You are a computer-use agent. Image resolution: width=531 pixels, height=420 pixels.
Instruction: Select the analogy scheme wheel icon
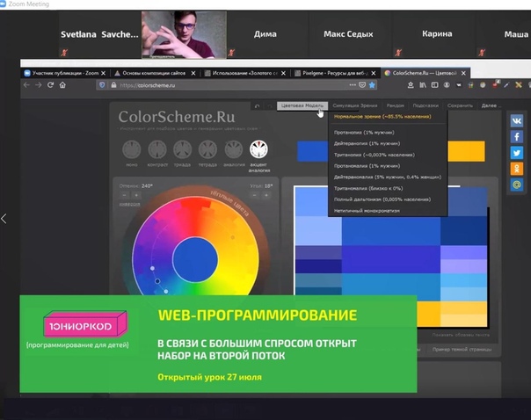pos(233,149)
